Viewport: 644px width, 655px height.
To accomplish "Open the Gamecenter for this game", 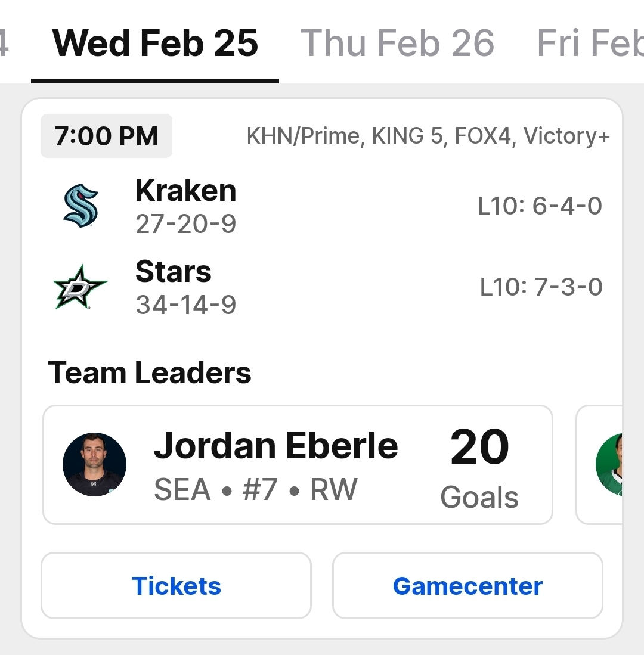I will point(467,586).
